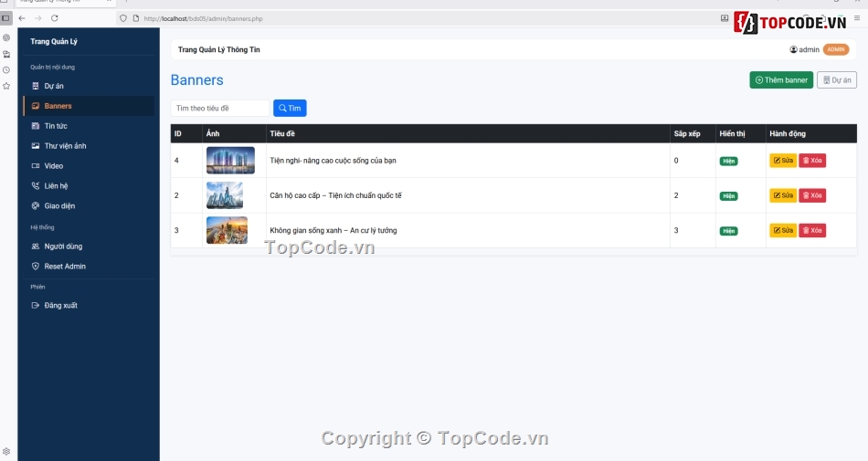This screenshot has width=868, height=461.
Task: Click the Hành động column header
Action: pos(788,133)
